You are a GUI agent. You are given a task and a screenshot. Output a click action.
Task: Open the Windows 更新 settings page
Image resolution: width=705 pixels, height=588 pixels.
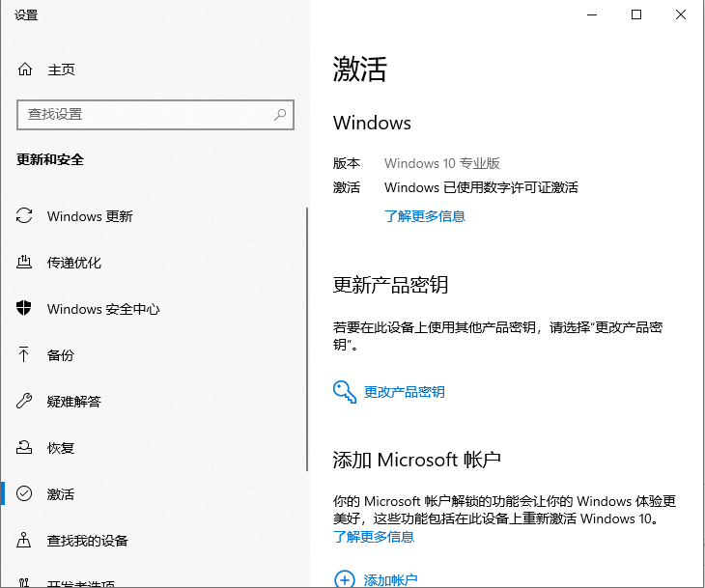point(90,216)
